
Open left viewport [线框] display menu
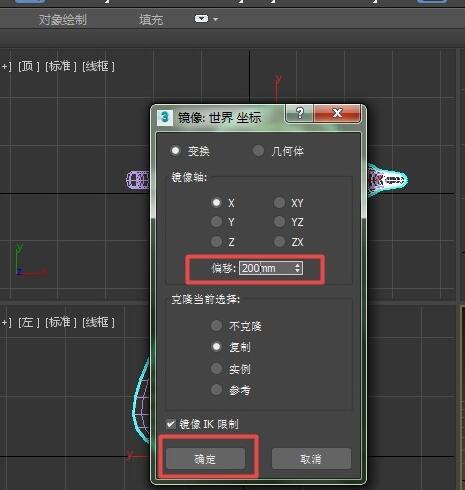[x=98, y=322]
